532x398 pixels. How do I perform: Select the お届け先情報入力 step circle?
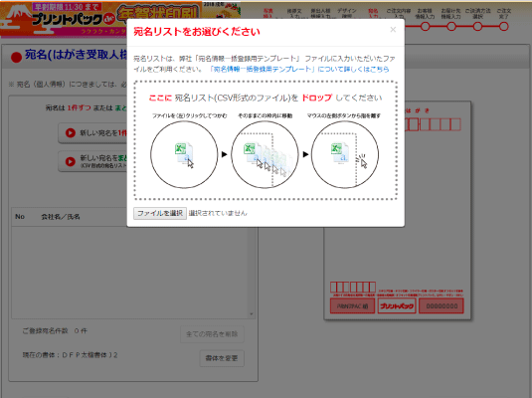451,27
